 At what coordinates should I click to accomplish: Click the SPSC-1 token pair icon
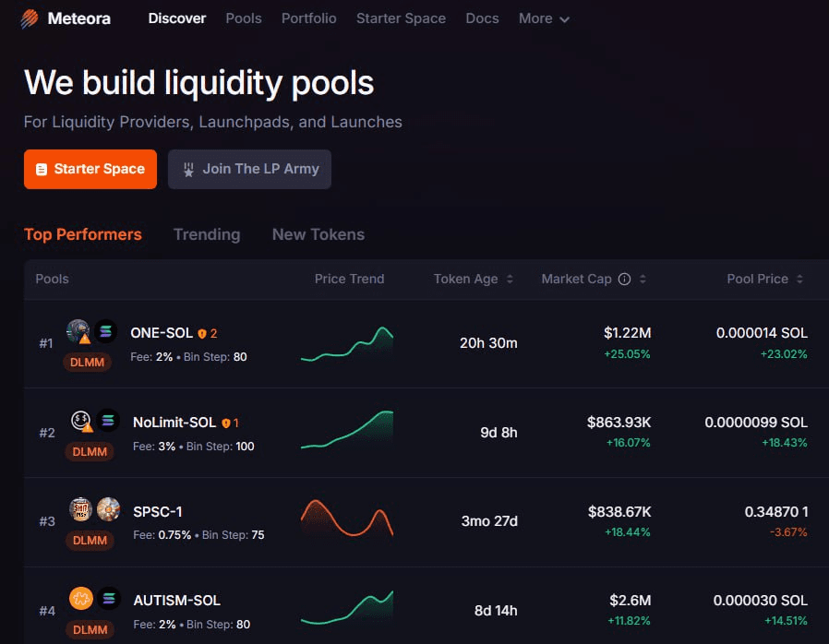(95, 509)
